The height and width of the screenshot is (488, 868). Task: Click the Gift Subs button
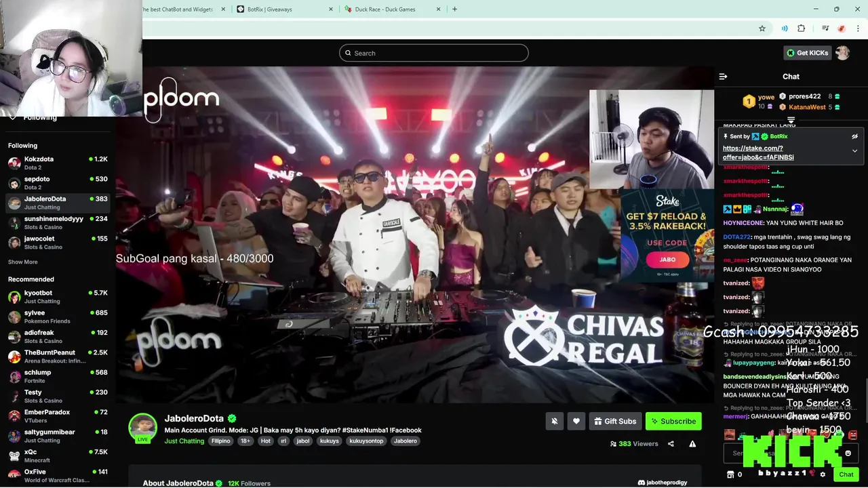click(x=615, y=421)
